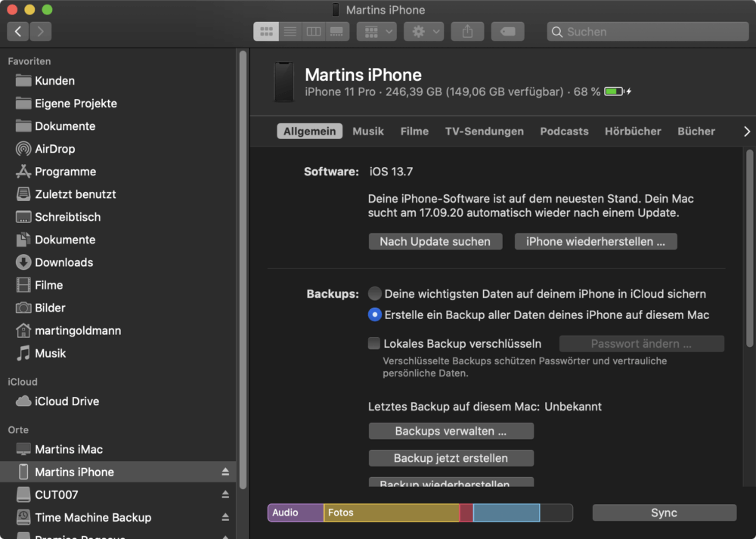The height and width of the screenshot is (539, 756).
Task: Click iPhone wiederherstellen button
Action: (x=596, y=242)
